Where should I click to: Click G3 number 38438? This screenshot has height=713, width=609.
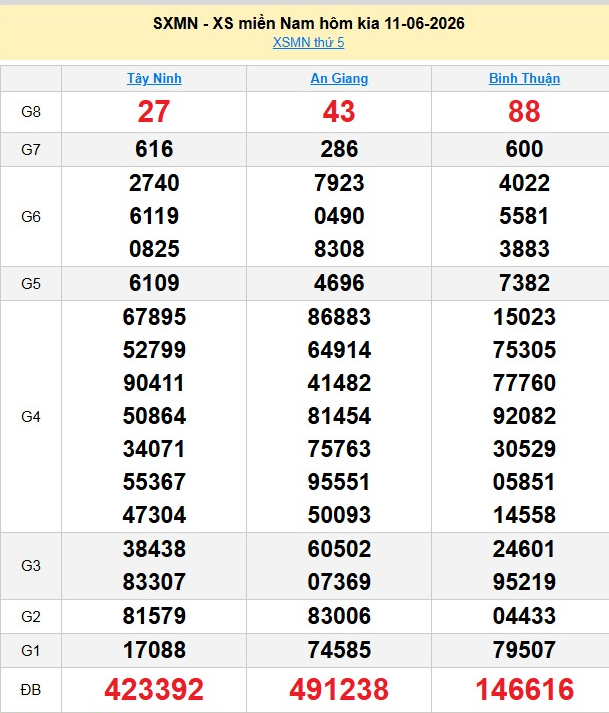(154, 549)
